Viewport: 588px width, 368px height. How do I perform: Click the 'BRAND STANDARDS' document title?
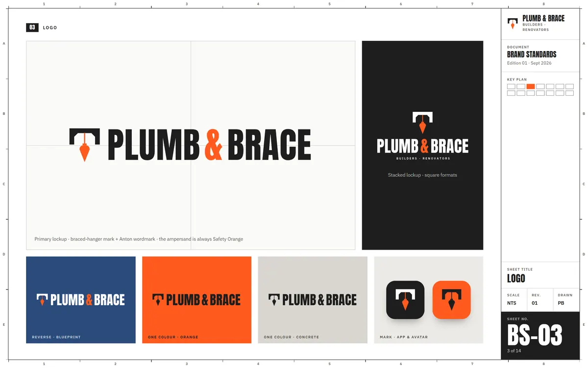pos(532,54)
